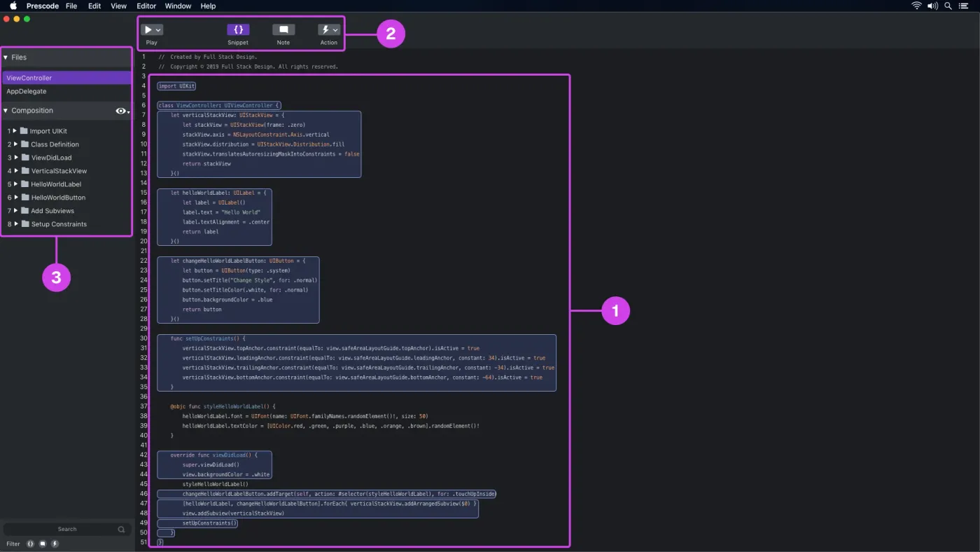Click the class ViewController declaration line
The image size is (980, 552).
tap(219, 106)
